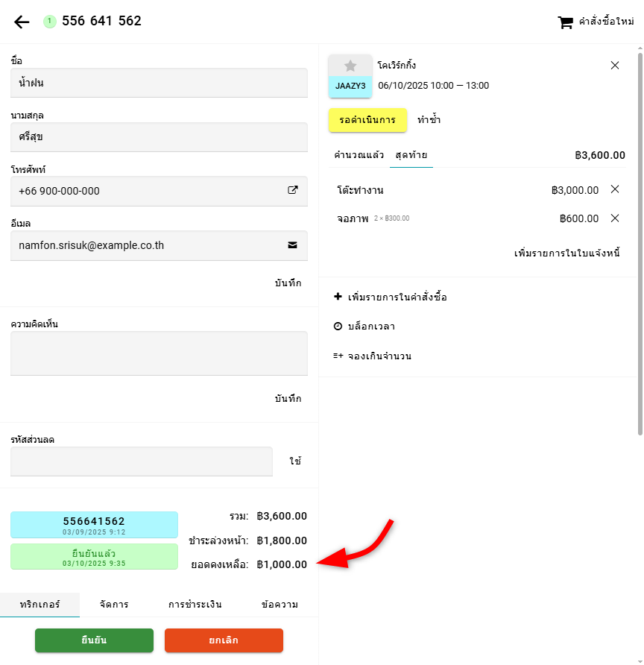Click the cyan 556641562 booking badge
Image resolution: width=644 pixels, height=665 pixels.
[x=94, y=524]
